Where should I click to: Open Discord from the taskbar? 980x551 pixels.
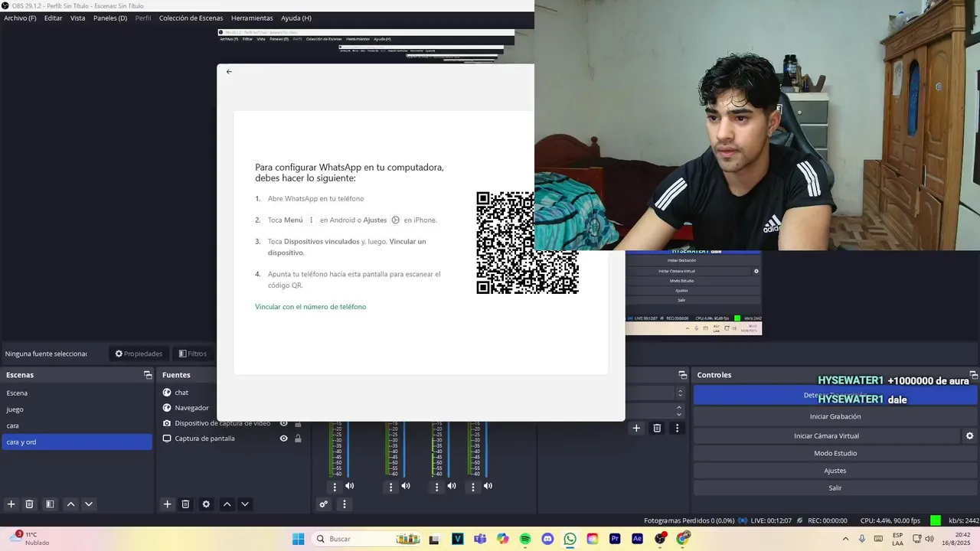[547, 539]
